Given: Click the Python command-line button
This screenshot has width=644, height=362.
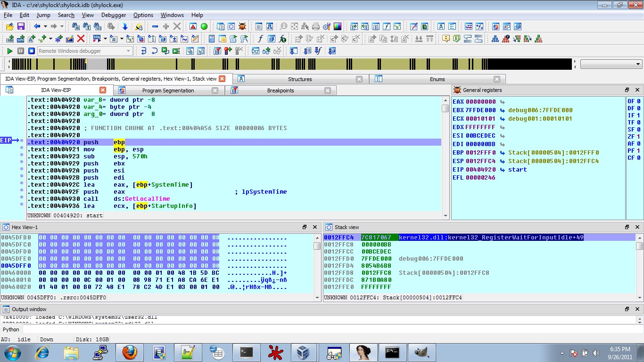Looking at the screenshot, I should pos(11,329).
